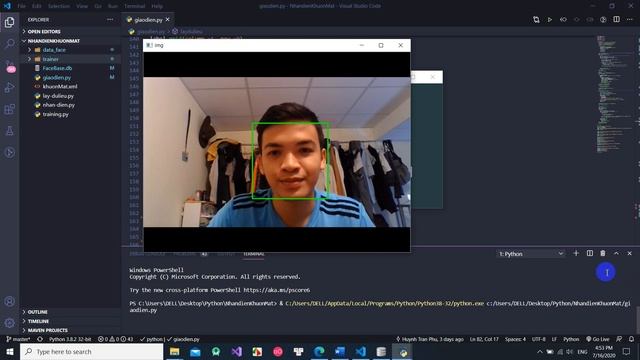Open editor More Actions ellipsis
The height and width of the screenshot is (360, 640).
click(x=629, y=19)
